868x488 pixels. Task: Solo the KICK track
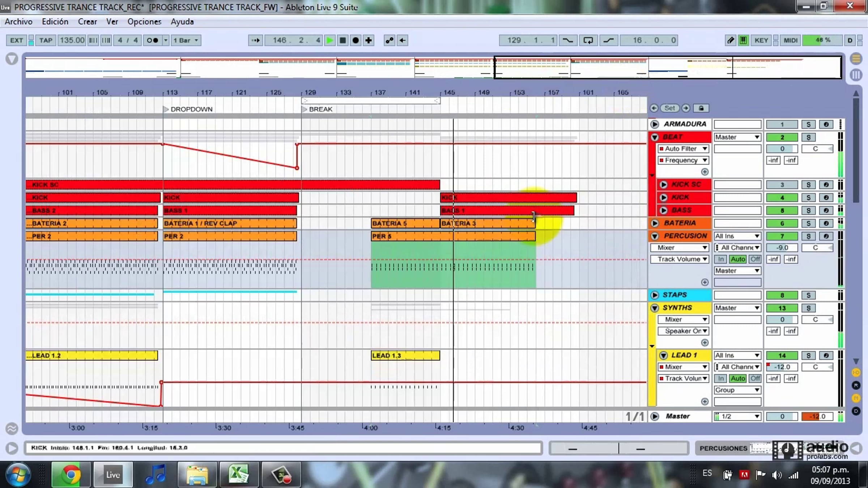coord(808,198)
